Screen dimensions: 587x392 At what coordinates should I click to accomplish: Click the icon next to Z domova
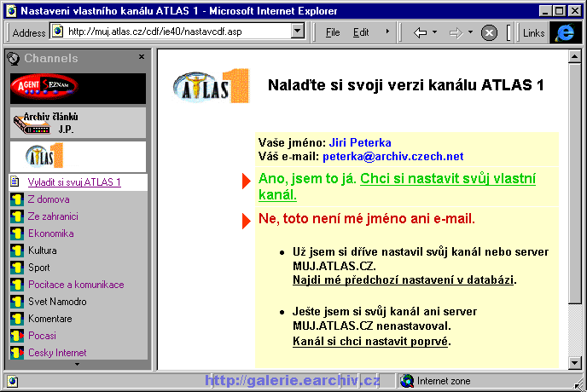(x=17, y=199)
